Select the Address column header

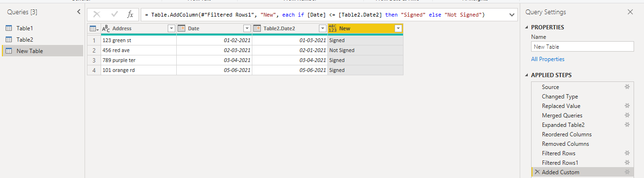138,29
